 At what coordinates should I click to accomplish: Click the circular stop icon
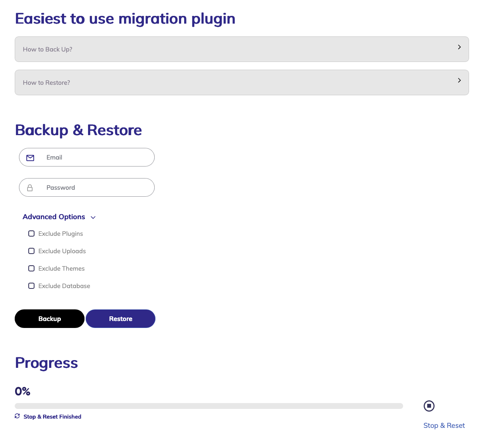tap(429, 406)
